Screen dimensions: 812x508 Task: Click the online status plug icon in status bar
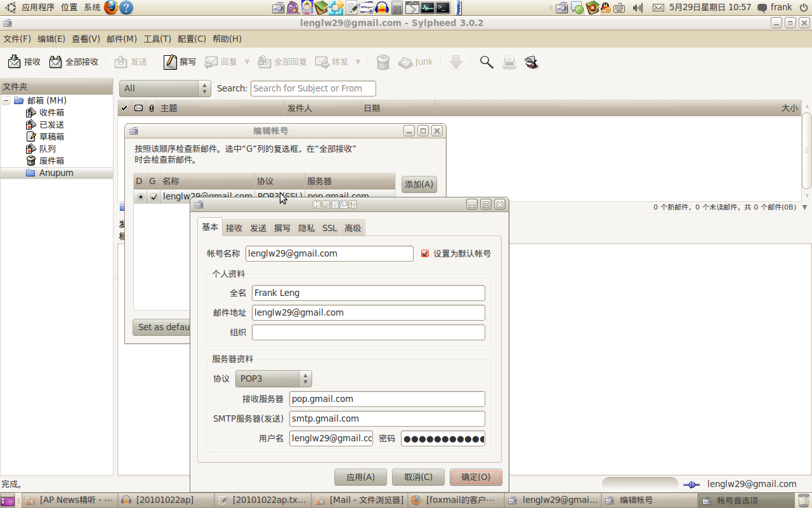(x=691, y=485)
